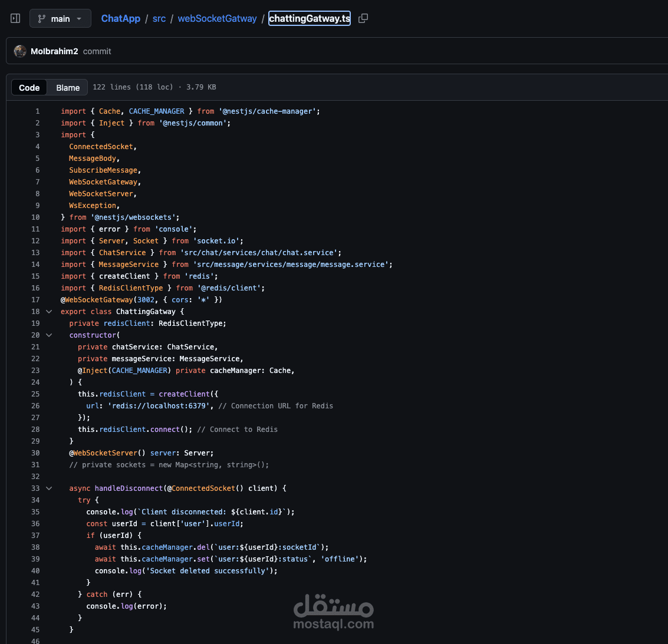The width and height of the screenshot is (668, 644).
Task: Toggle the file tree side panel icon
Action: [x=15, y=18]
